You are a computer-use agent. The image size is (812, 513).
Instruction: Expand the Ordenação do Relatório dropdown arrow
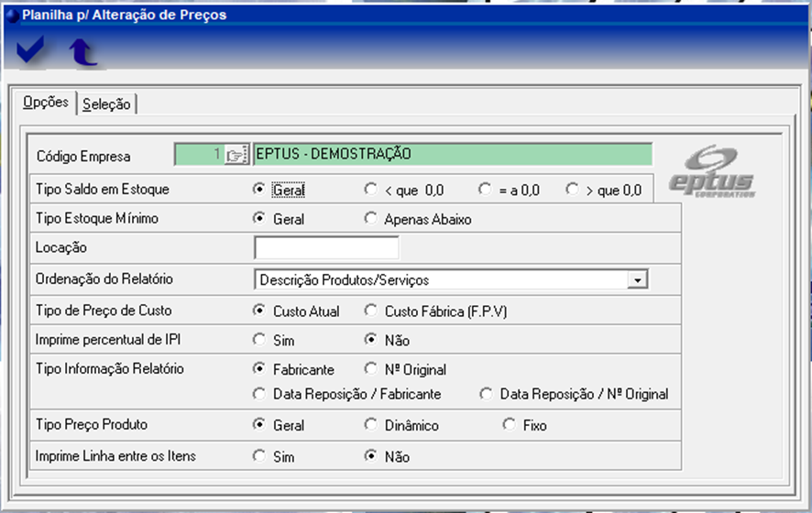(639, 279)
